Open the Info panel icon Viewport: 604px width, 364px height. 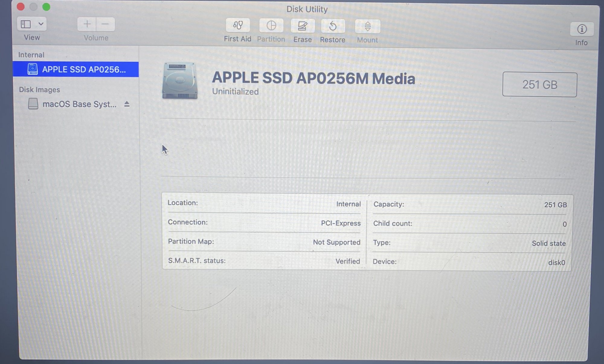[x=582, y=29]
